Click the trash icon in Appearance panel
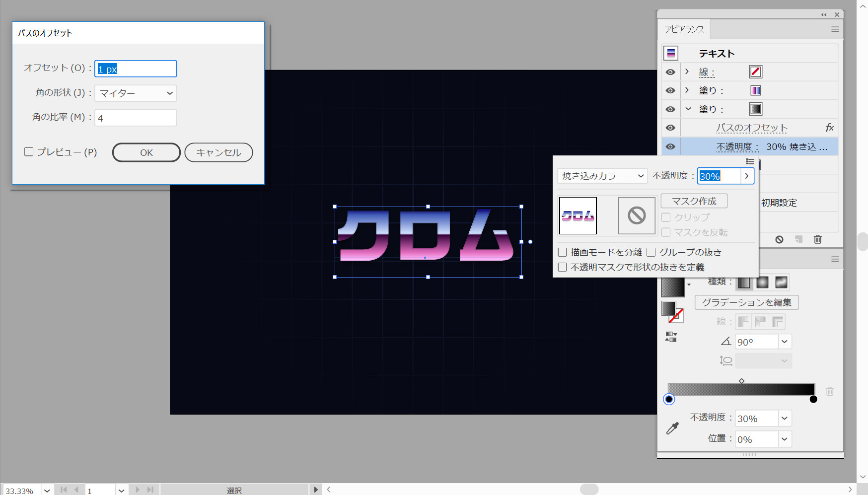Screen dimensions: 868x495 point(817,239)
